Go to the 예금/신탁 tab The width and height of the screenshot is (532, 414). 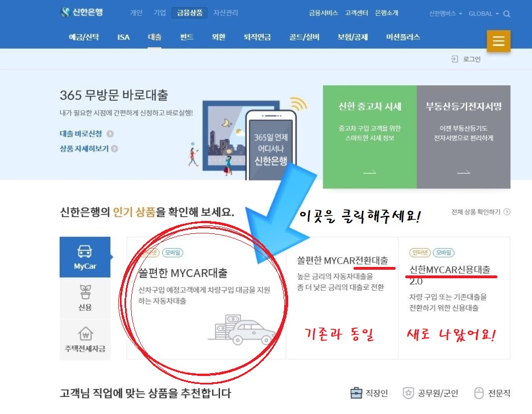[x=84, y=37]
